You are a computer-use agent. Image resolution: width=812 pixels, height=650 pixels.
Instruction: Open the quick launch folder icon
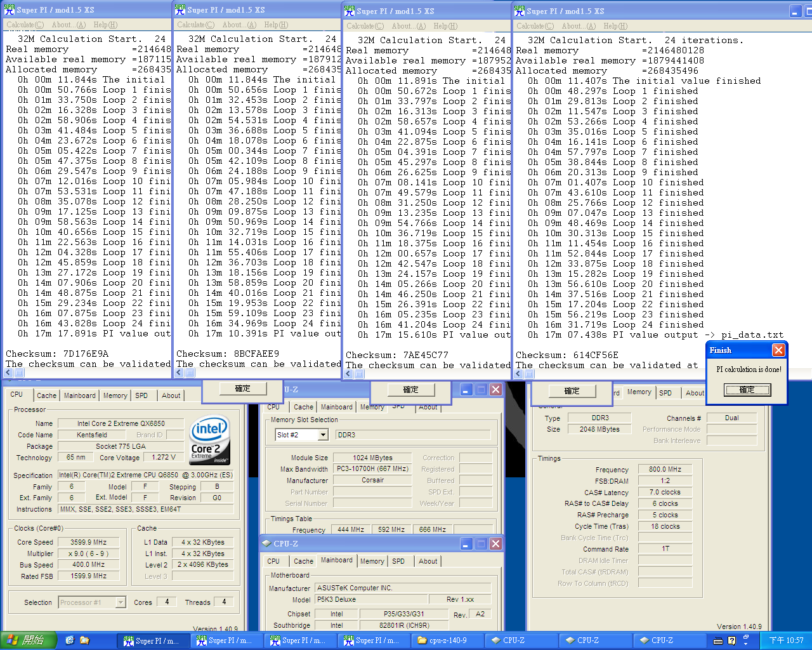[84, 640]
